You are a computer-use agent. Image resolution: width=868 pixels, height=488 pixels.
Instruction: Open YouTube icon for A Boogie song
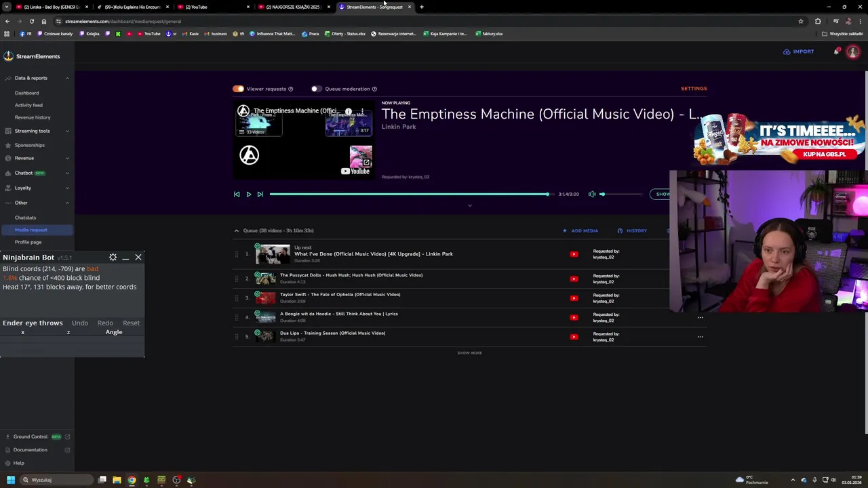[x=574, y=317]
